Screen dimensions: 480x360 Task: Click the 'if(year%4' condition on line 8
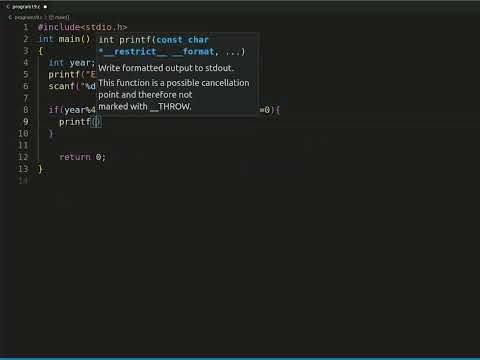coord(72,110)
